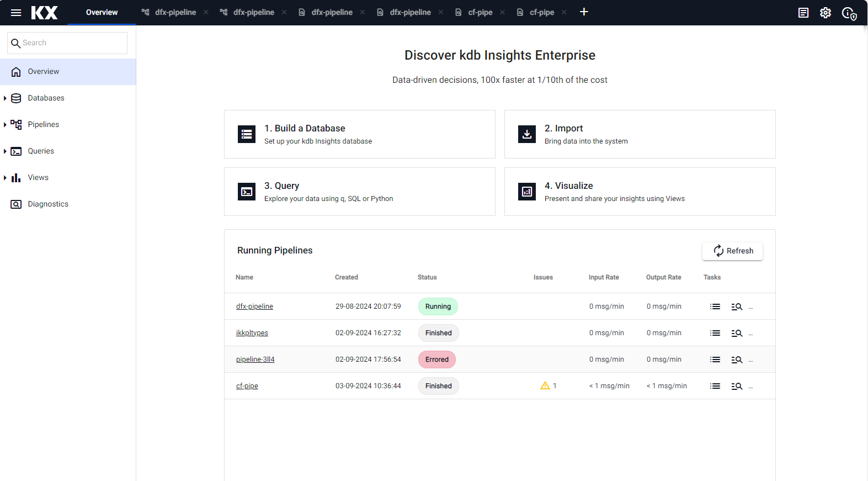Click the Running status badge

[438, 306]
